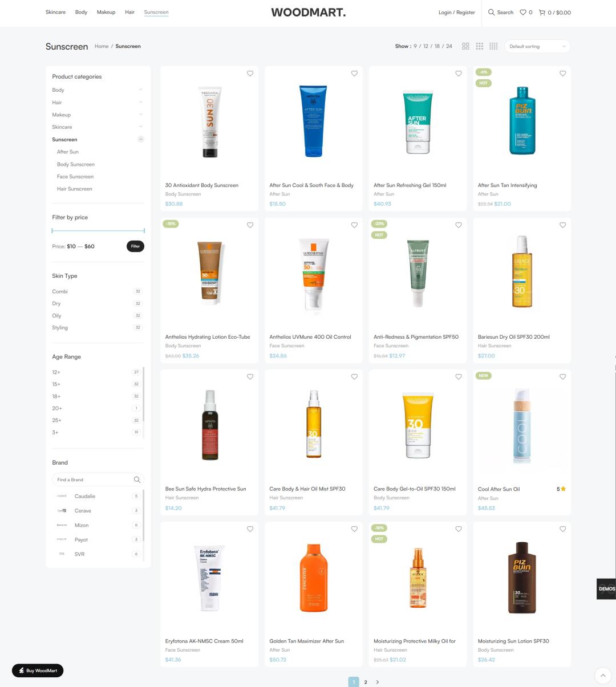Open the shopping cart
The image size is (616, 687).
point(555,12)
